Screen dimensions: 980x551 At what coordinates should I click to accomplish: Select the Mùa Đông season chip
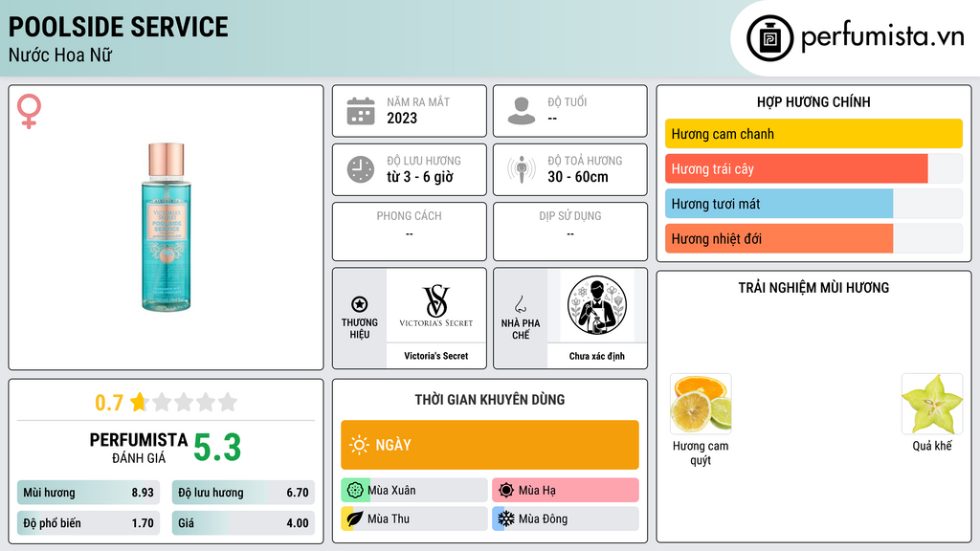(x=566, y=518)
